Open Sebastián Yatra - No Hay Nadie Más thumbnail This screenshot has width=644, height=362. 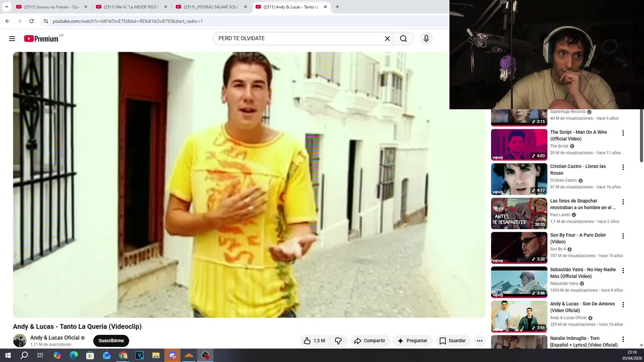(519, 282)
